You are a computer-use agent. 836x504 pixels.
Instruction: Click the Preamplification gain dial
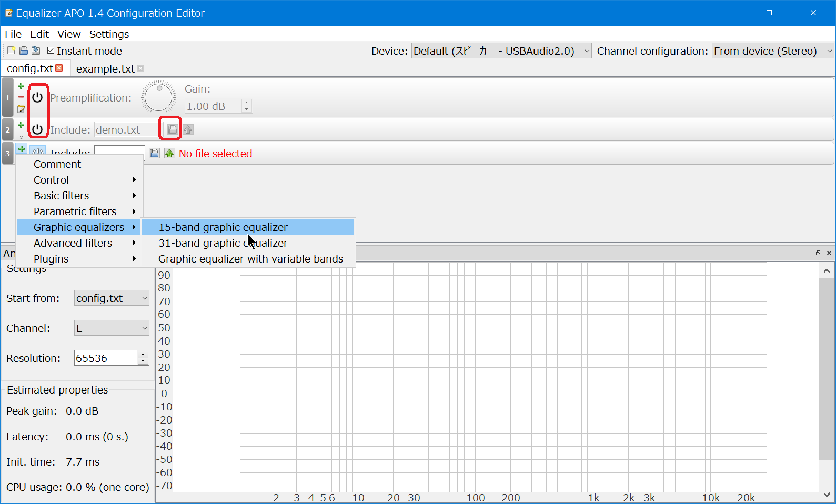point(158,97)
